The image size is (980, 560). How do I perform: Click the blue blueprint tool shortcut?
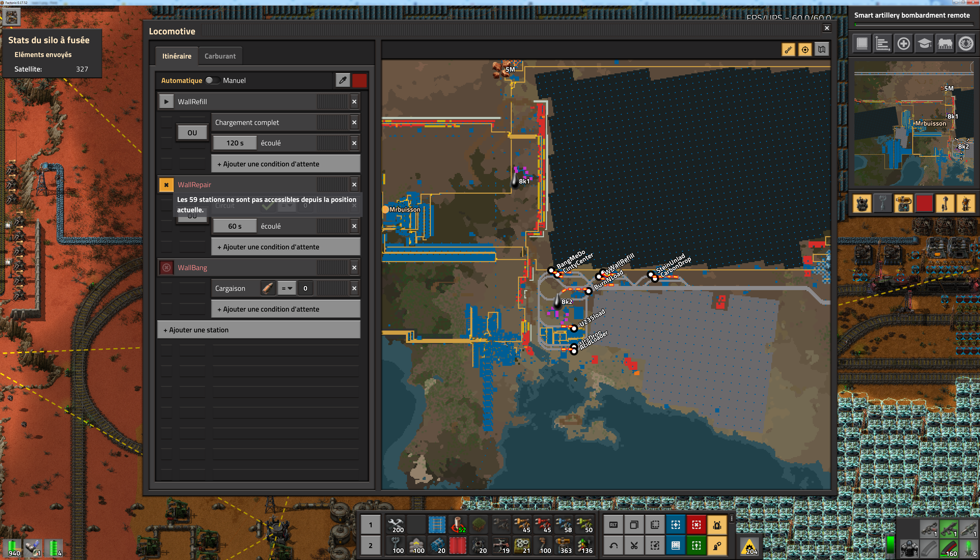point(676,525)
